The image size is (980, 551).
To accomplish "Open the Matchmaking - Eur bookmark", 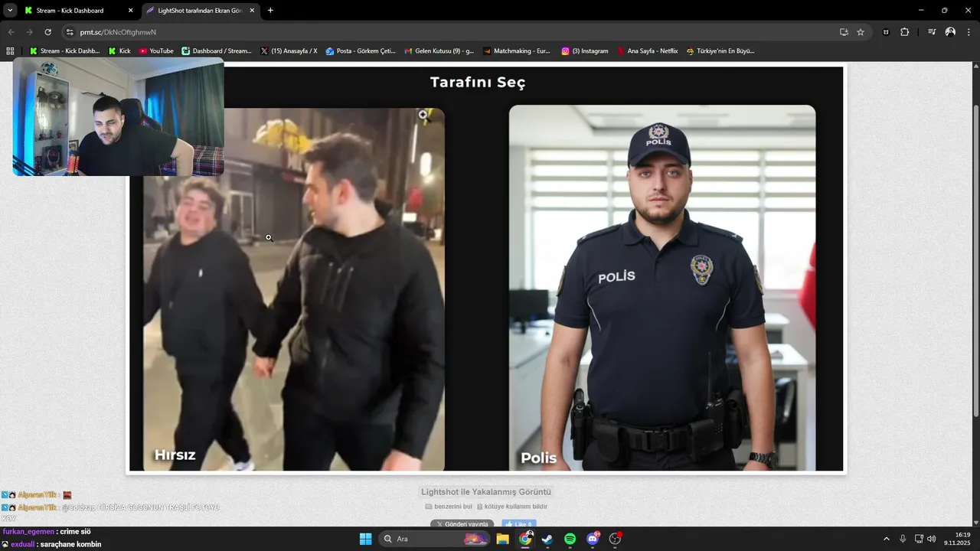I will 517,51.
